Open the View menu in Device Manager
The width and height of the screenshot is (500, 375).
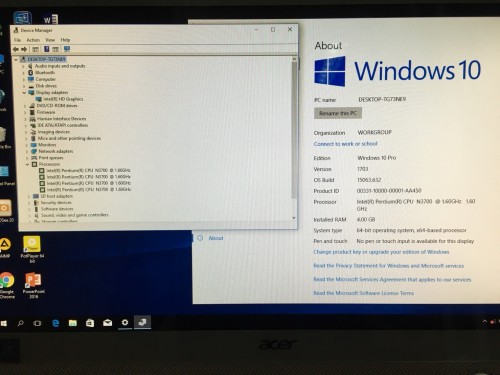50,40
